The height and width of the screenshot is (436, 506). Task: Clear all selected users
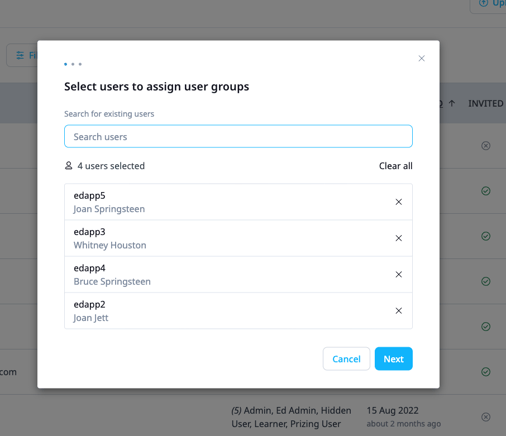[395, 166]
